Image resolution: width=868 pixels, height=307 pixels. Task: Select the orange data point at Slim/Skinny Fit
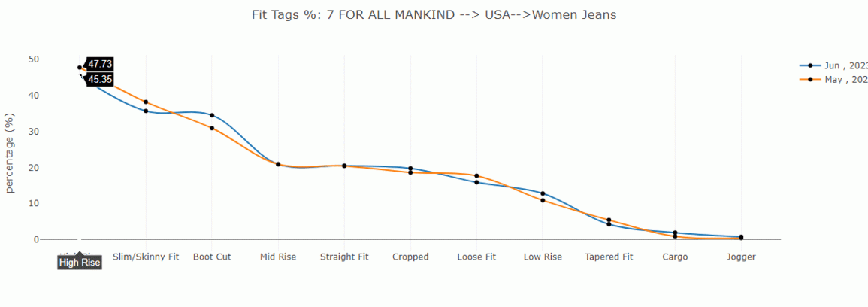146,102
